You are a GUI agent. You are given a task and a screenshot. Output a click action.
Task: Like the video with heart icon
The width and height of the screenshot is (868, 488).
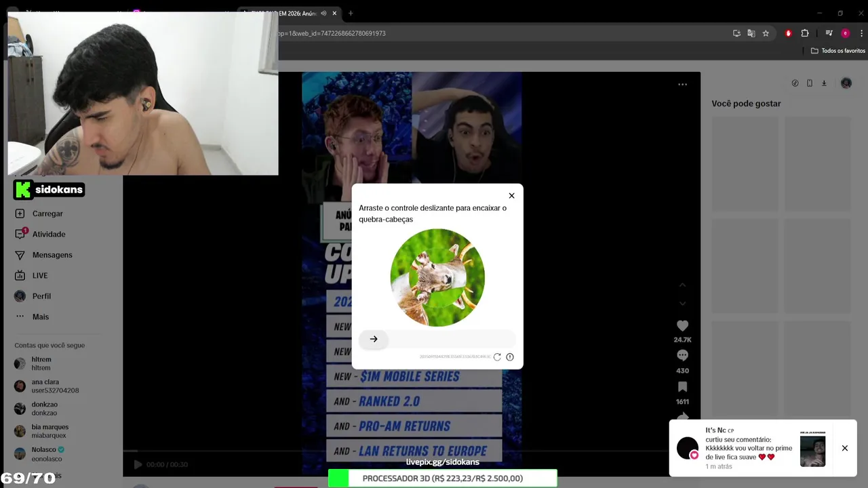coord(682,326)
